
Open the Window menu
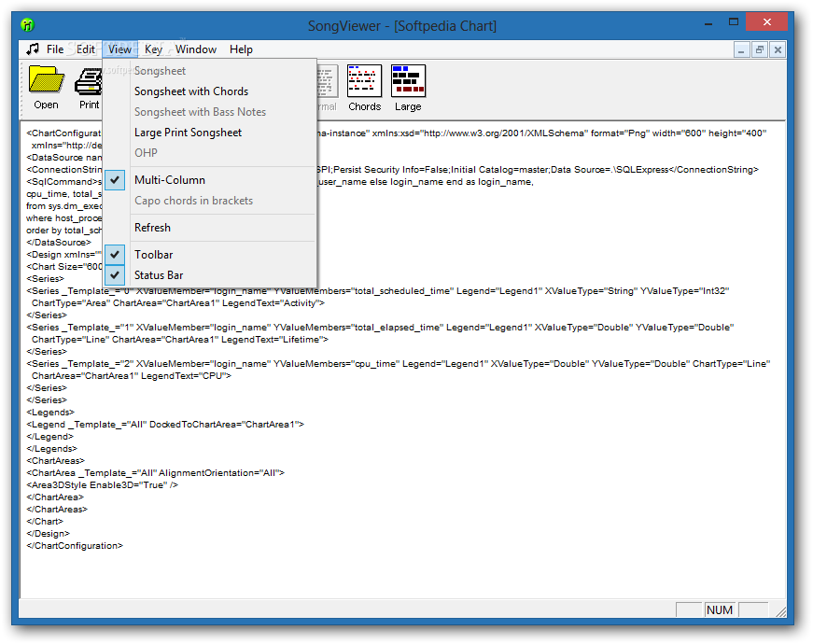196,49
